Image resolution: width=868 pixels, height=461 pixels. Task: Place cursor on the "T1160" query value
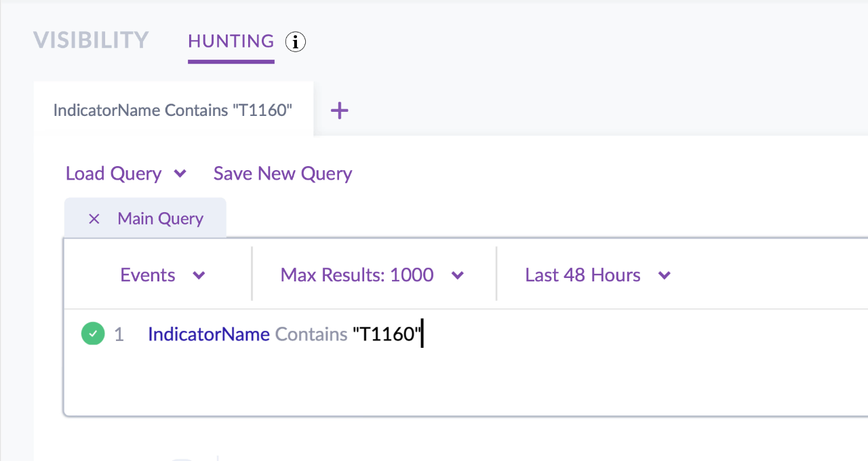point(387,334)
